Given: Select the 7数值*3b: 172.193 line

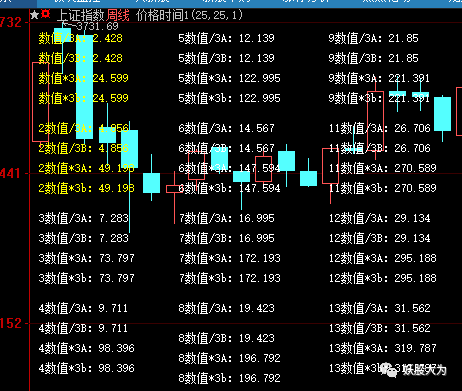Looking at the screenshot, I should coord(230,278).
